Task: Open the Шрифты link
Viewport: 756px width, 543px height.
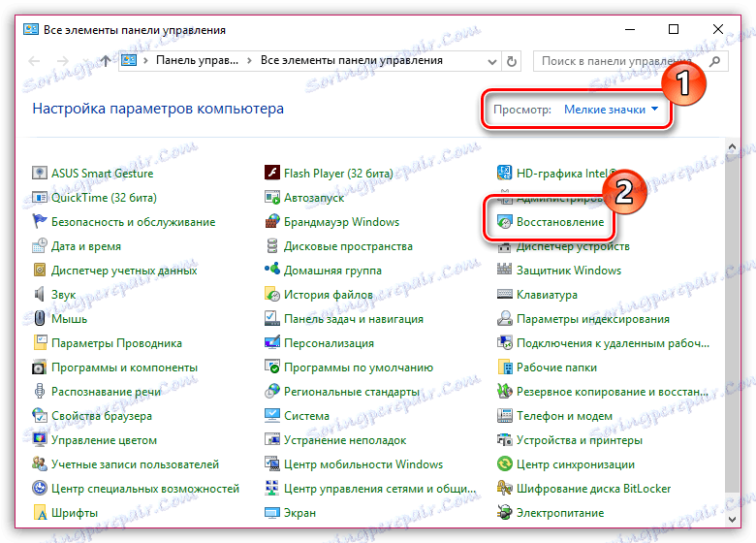Action: point(75,513)
